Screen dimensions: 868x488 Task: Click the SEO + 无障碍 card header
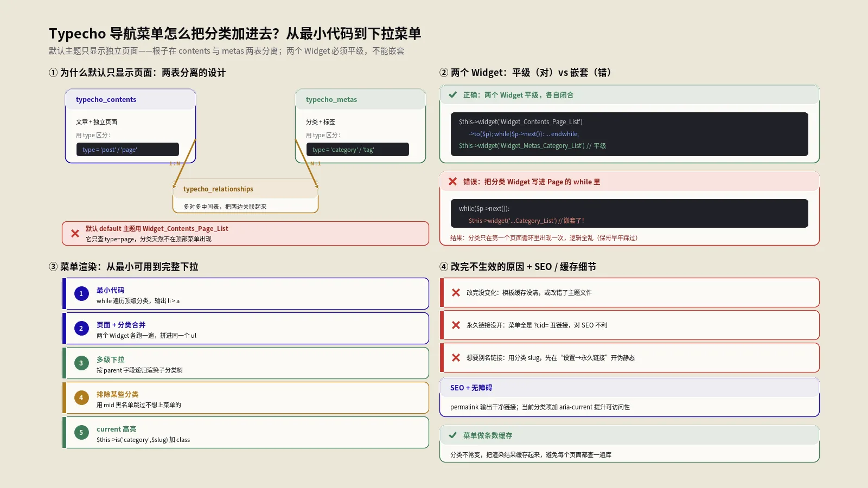pyautogui.click(x=629, y=388)
